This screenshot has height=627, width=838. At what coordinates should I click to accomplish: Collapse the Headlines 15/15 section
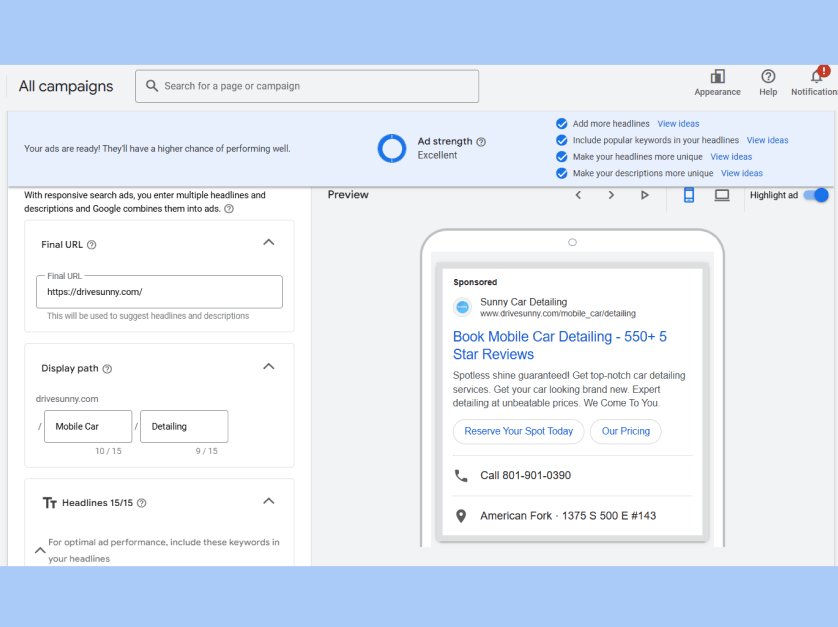268,501
